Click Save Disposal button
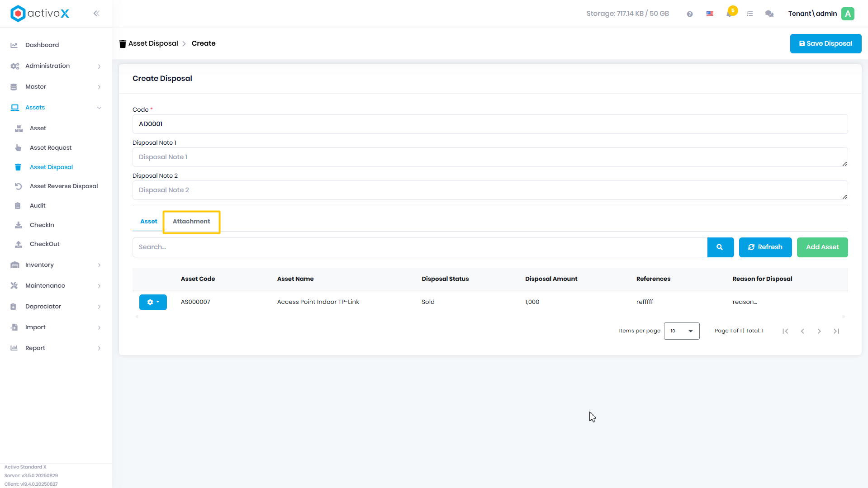This screenshot has height=488, width=868. pyautogui.click(x=825, y=44)
